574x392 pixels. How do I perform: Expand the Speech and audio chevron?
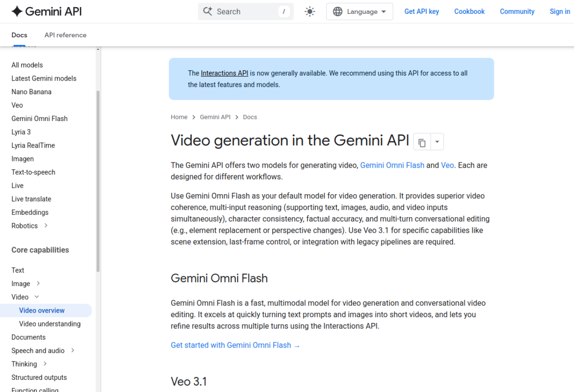coord(73,350)
